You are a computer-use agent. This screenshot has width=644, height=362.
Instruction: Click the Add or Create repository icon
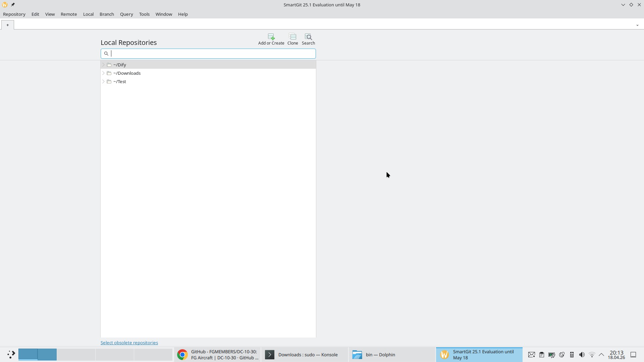click(271, 39)
